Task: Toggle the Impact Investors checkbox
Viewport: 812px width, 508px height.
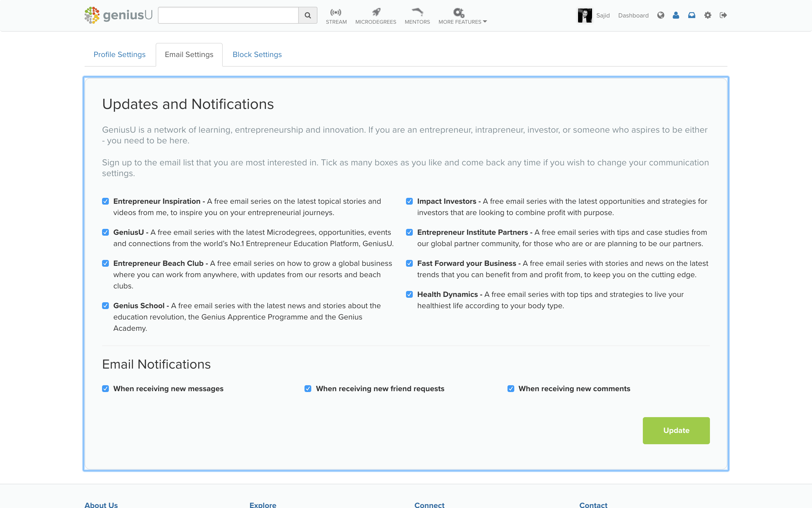Action: click(x=409, y=201)
